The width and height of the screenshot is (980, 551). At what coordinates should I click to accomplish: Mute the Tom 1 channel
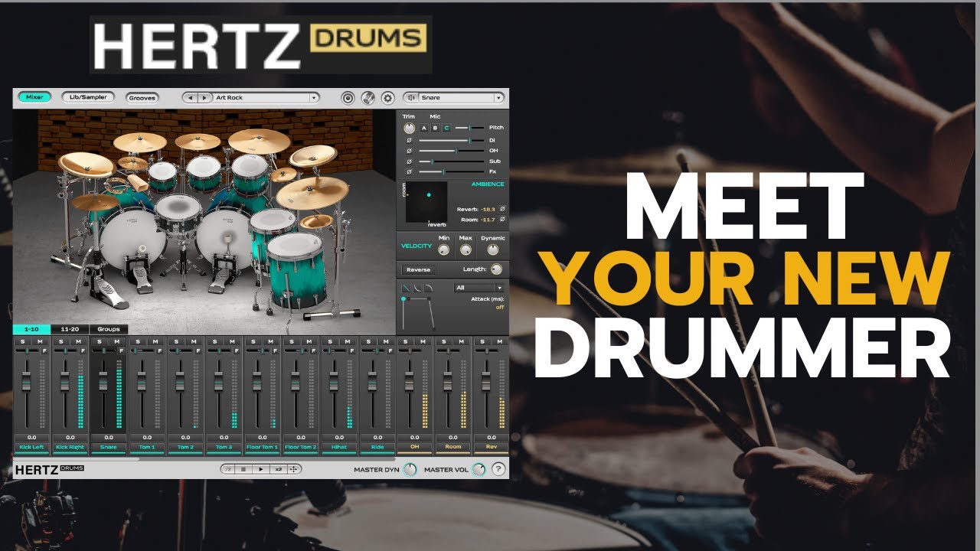155,341
